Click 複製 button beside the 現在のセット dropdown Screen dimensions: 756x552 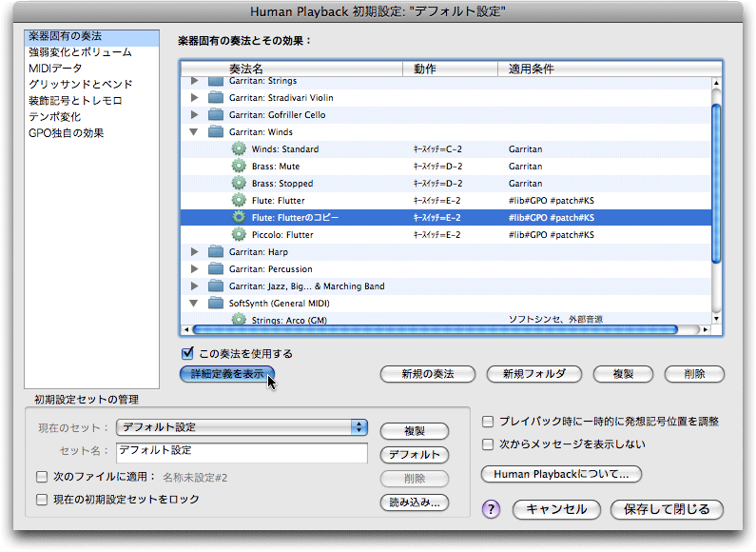tap(415, 431)
